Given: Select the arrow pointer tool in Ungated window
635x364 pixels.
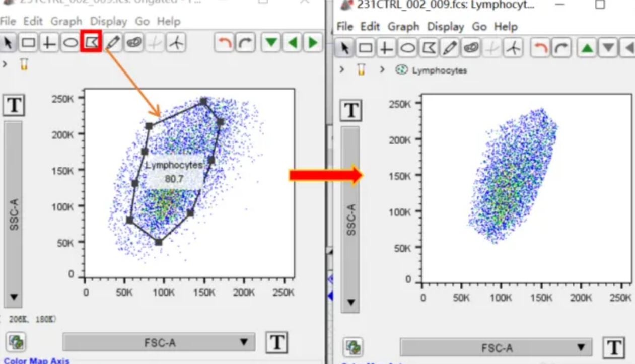Looking at the screenshot, I should pos(8,43).
